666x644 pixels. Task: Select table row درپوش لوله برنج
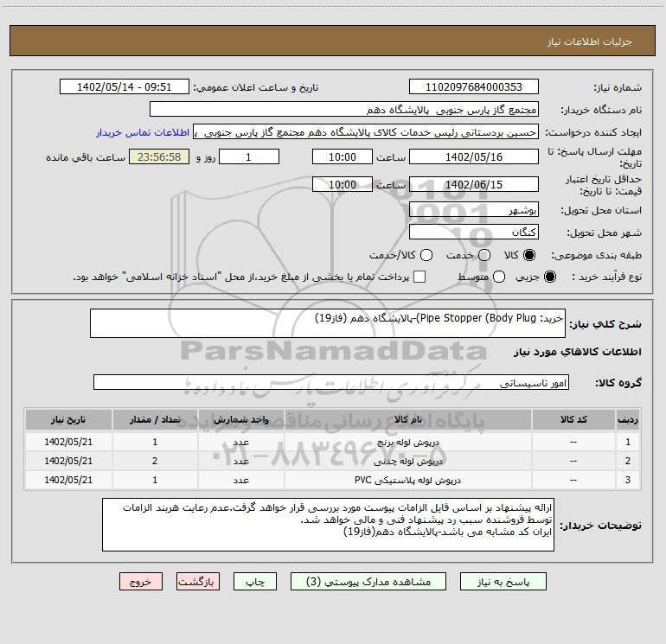[x=333, y=442]
